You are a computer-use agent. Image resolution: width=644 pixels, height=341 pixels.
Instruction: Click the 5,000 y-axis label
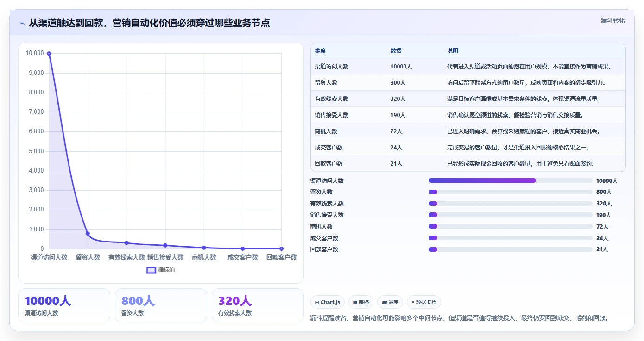click(x=37, y=151)
